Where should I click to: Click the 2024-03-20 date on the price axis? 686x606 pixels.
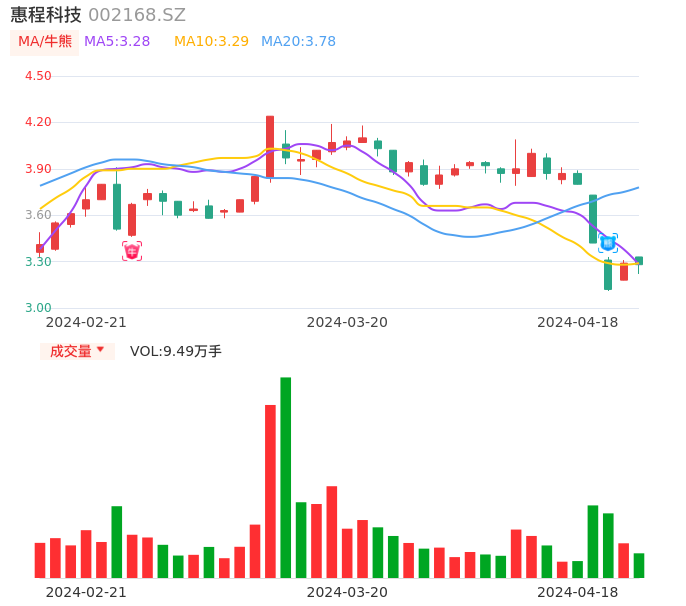(347, 322)
